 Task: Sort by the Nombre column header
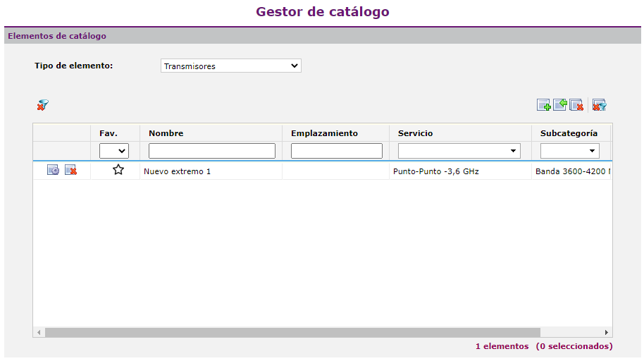click(x=166, y=133)
